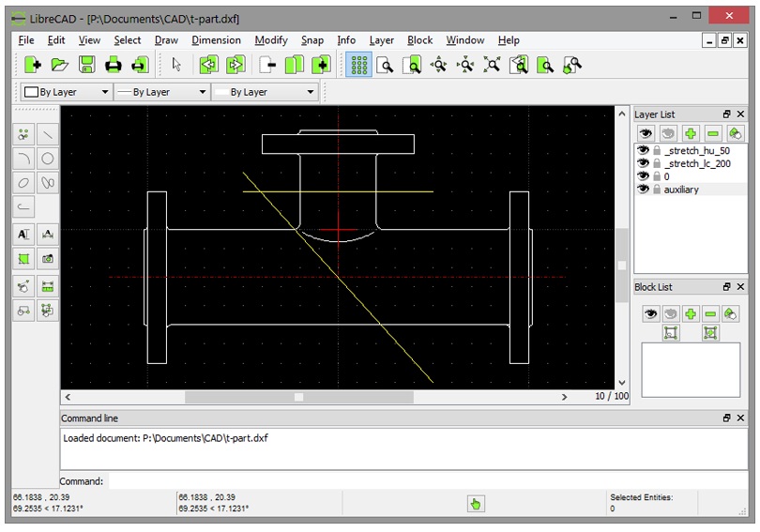
Task: Add a new layer with green plus
Action: point(691,134)
